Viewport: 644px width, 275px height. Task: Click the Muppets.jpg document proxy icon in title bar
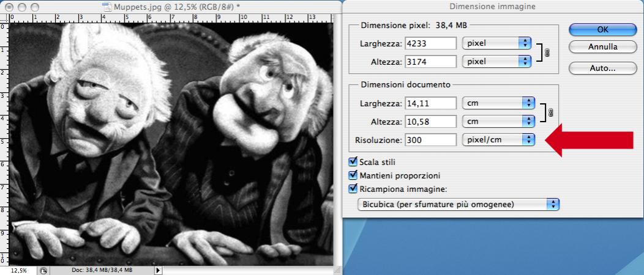click(107, 7)
